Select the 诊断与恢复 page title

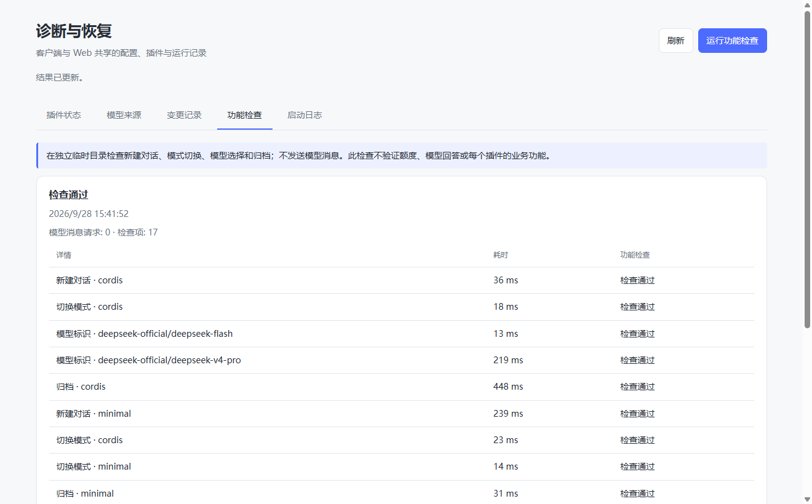pos(74,31)
